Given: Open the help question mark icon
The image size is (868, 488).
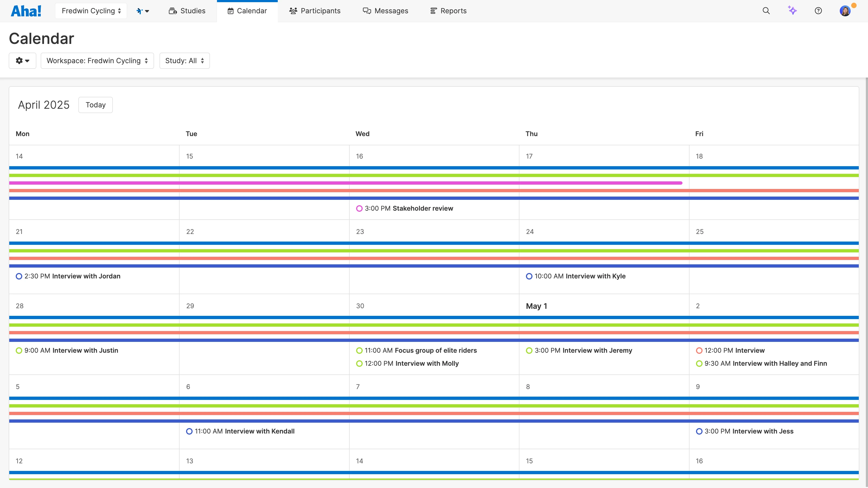Looking at the screenshot, I should pos(818,11).
